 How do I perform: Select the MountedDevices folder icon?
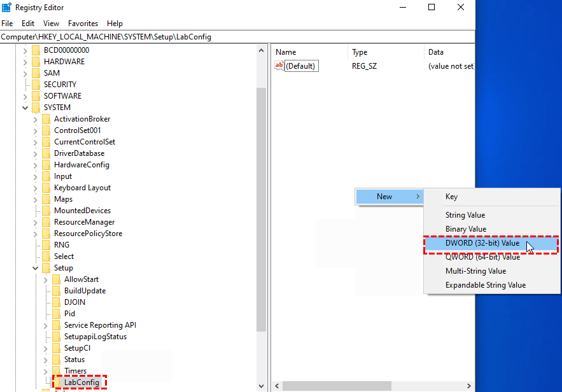(46, 211)
